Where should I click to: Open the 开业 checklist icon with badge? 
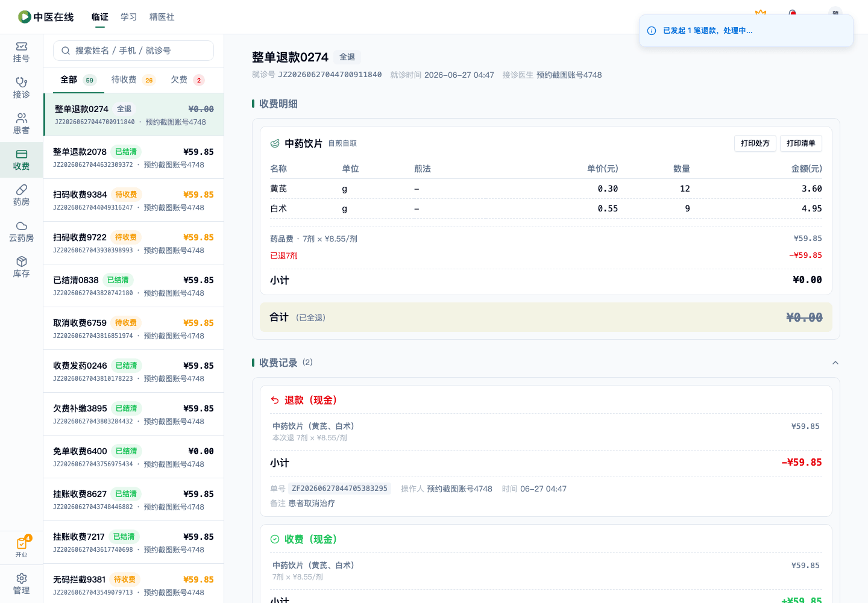click(x=22, y=547)
